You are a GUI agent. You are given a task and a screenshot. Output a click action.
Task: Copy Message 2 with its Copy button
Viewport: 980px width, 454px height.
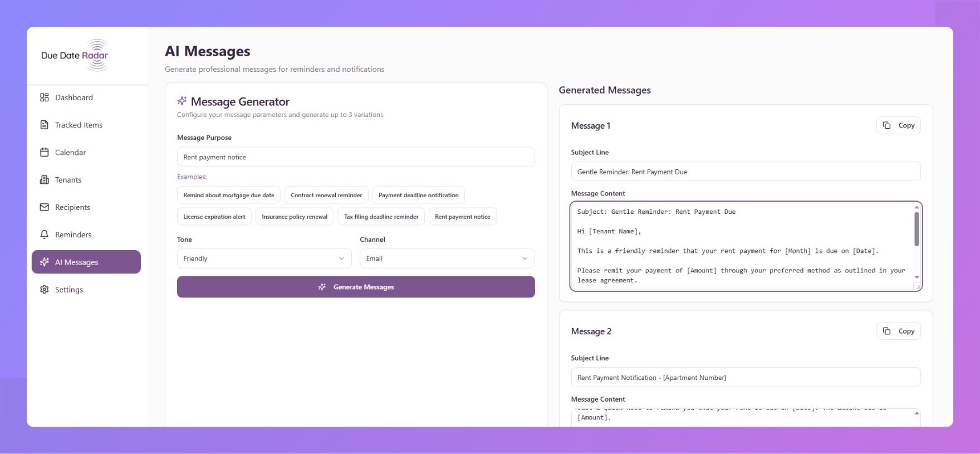click(899, 331)
